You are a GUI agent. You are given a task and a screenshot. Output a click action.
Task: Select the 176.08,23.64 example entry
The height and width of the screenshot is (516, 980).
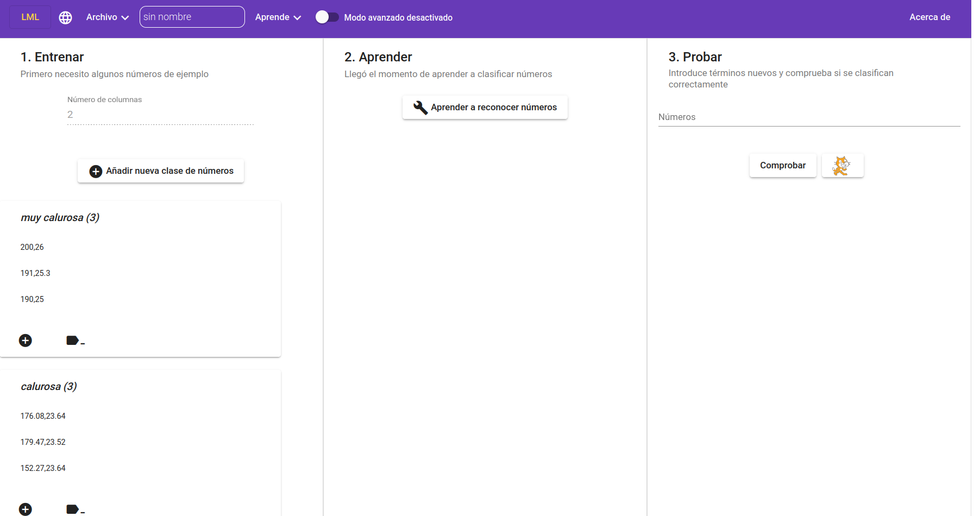[x=43, y=416]
